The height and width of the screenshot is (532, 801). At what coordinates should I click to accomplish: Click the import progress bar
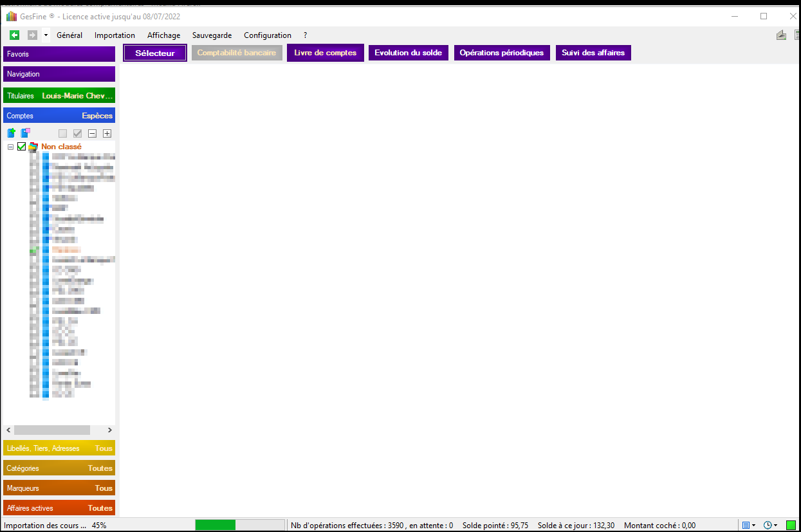(239, 525)
